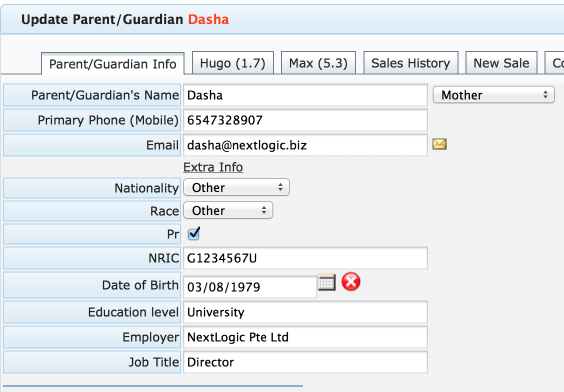Open the Mother relationship dropdown
Viewport: 564px width, 392px height.
coord(494,95)
